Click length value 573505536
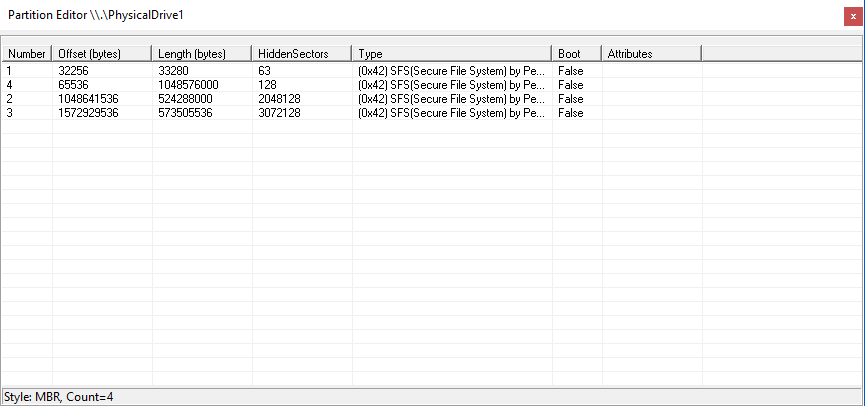 coord(185,113)
